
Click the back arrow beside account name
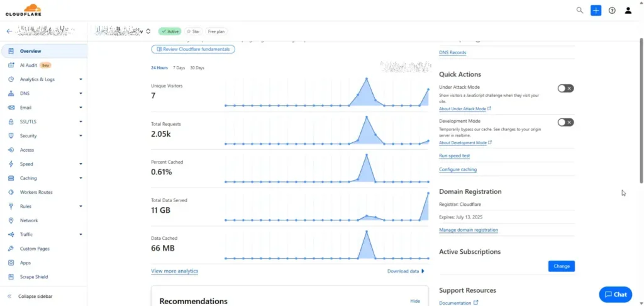(x=9, y=31)
